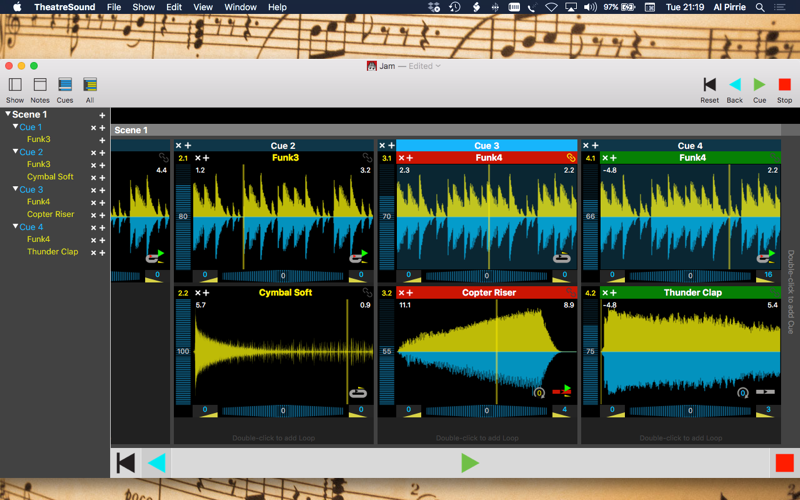Select the Cues view toolbar icon
The width and height of the screenshot is (800, 500).
click(65, 84)
